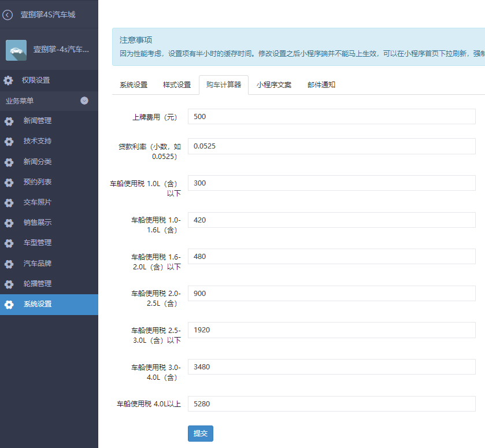Click the back arrow icon beside 壹捌掌4S汽车城

(x=8, y=14)
